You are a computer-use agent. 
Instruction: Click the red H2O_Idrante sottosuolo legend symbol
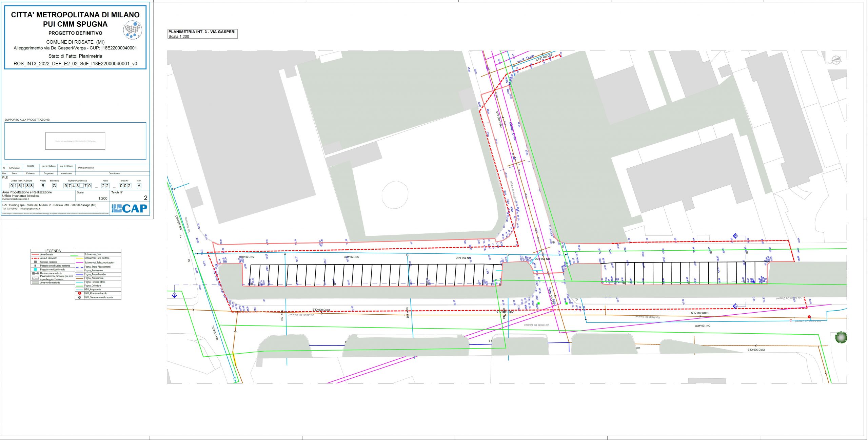click(x=79, y=293)
